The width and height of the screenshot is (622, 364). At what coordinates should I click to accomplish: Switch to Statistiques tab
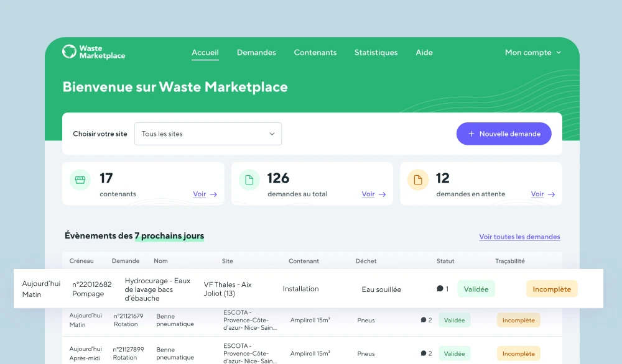point(376,52)
